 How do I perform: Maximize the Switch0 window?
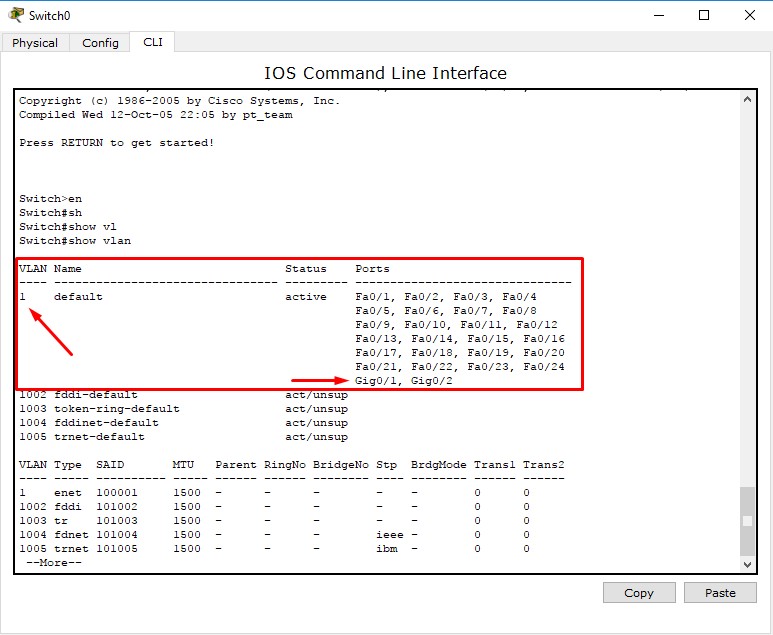(704, 15)
